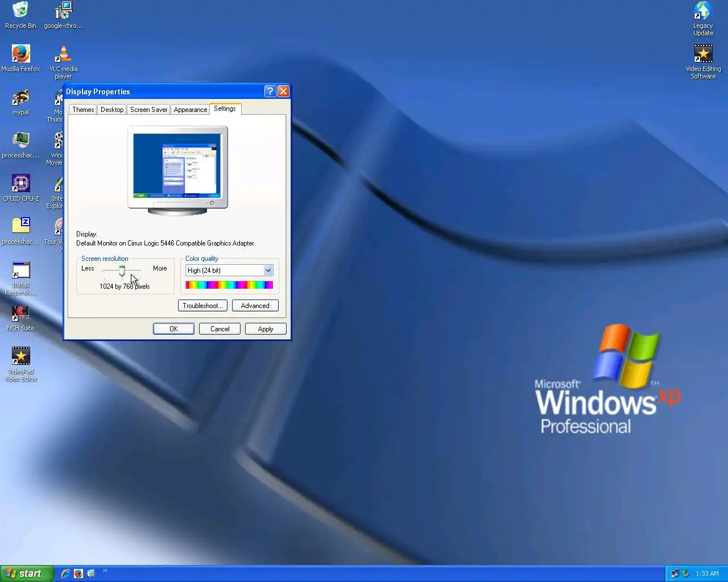Select the processhacker folder desktop icon

[x=20, y=231]
